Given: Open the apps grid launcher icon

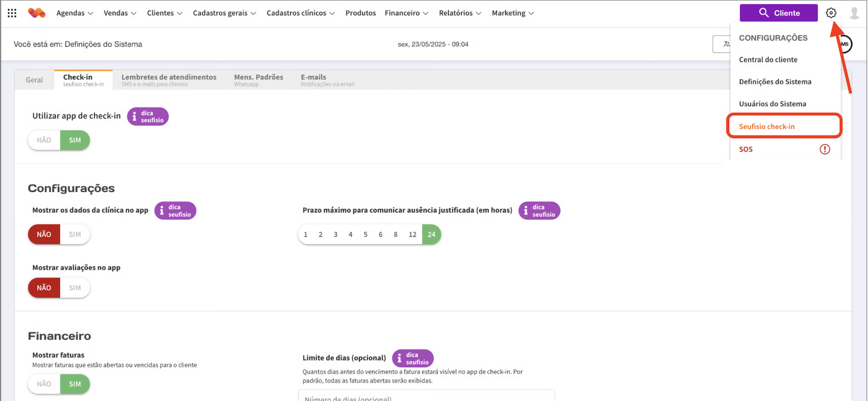Looking at the screenshot, I should coord(12,13).
